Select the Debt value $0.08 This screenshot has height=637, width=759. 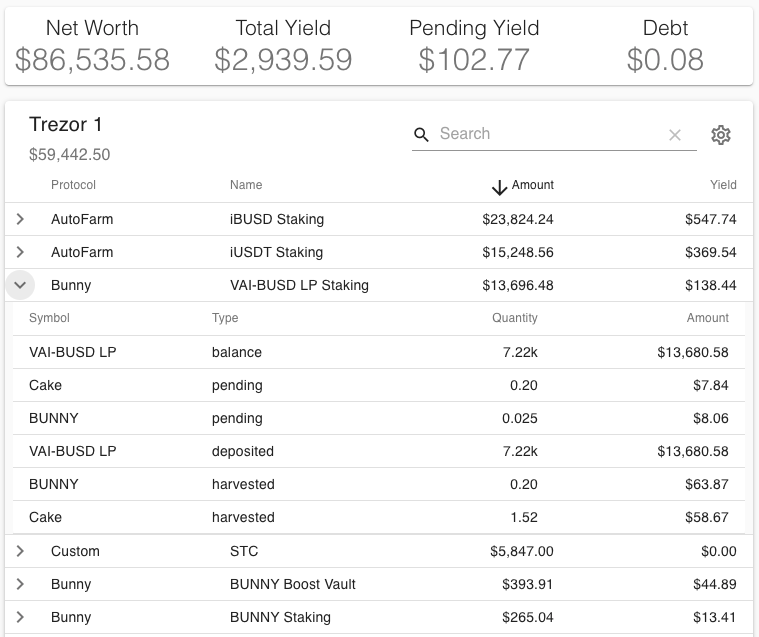665,60
